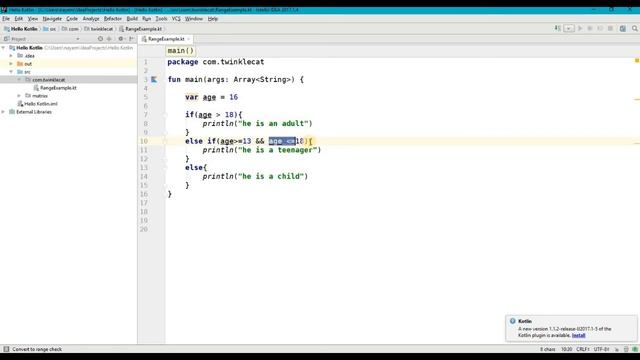Image resolution: width=640 pixels, height=360 pixels.
Task: Expand the out folder
Action: click(x=11, y=64)
